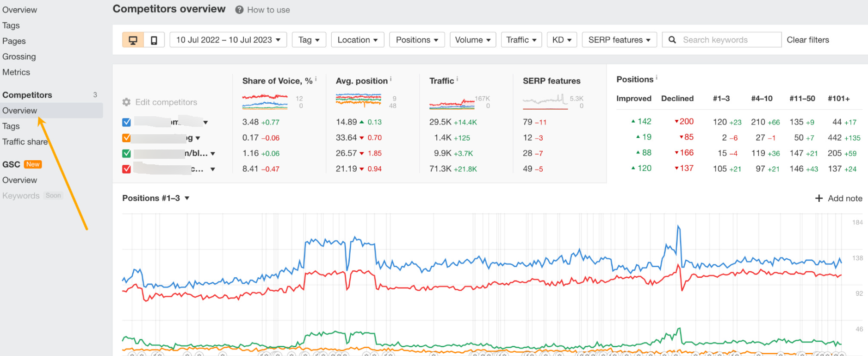Select Grossing in the sidebar

19,56
